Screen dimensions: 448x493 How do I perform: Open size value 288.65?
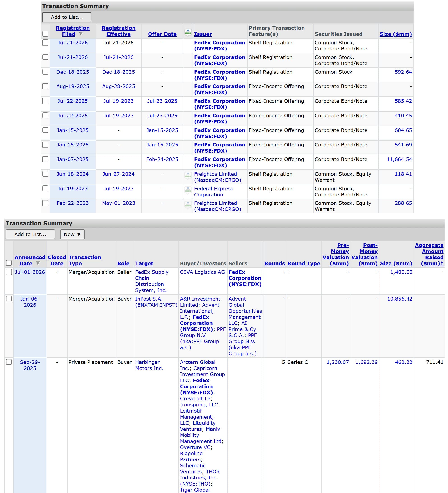coord(403,203)
